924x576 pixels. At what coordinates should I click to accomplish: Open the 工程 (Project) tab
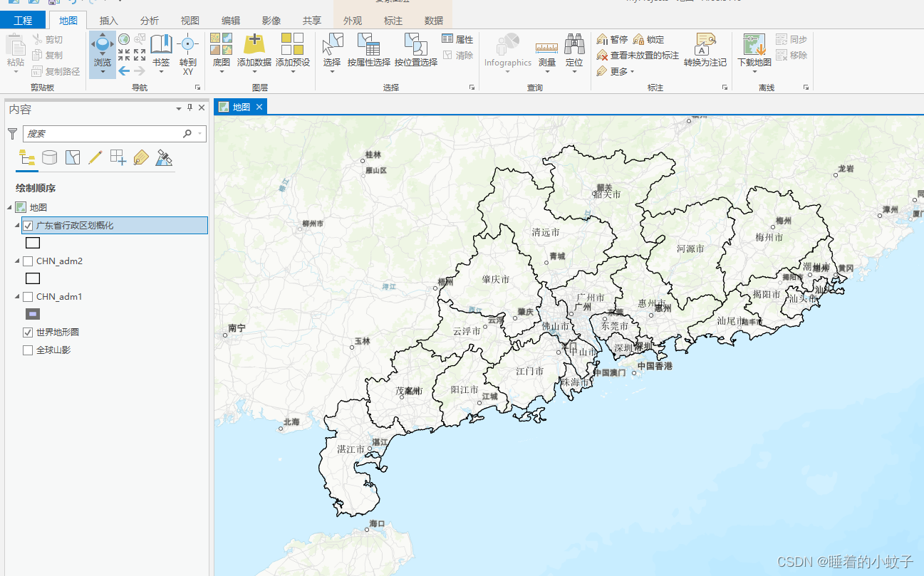23,21
